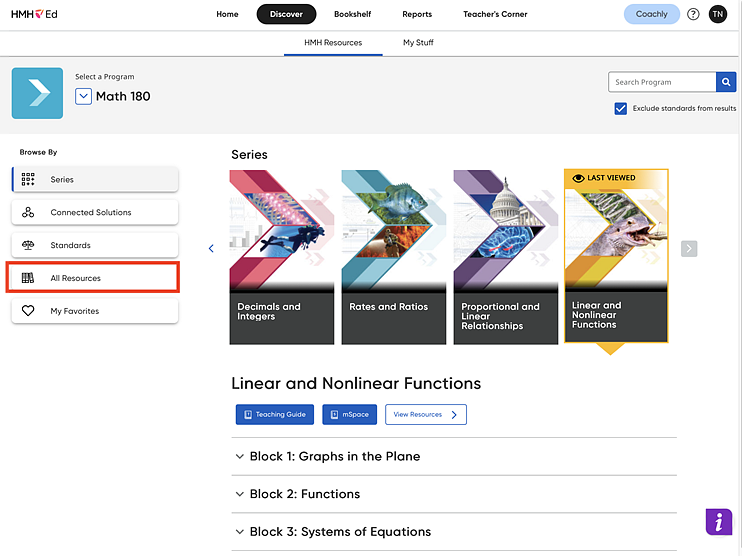742x556 pixels.
Task: Go to next series with right arrow
Action: point(689,248)
